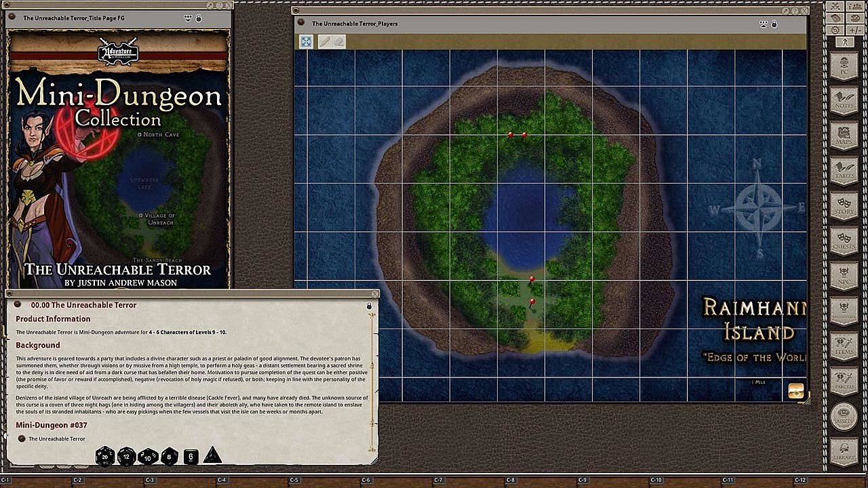This screenshot has height=488, width=868.
Task: Toggle lock icon on story window
Action: tap(369, 306)
